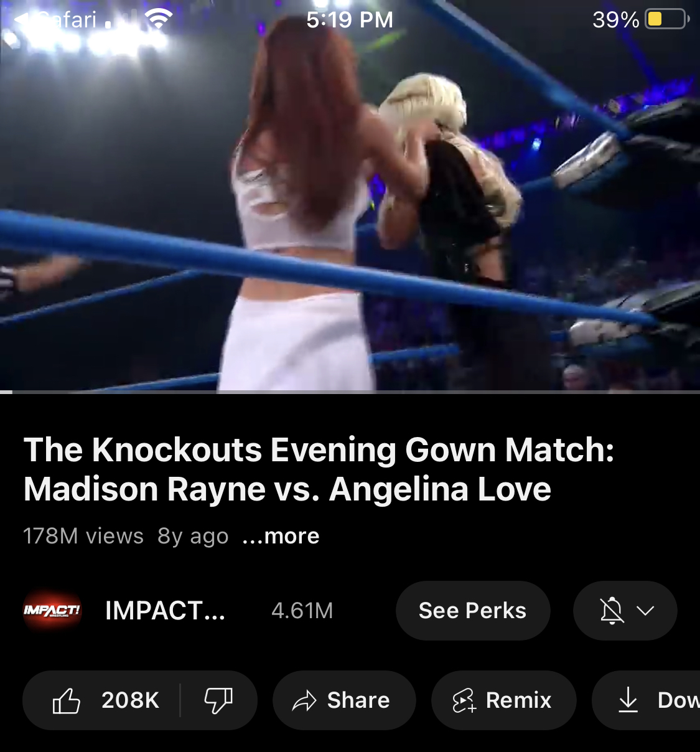Tap the thumbs down dislike icon

click(218, 700)
